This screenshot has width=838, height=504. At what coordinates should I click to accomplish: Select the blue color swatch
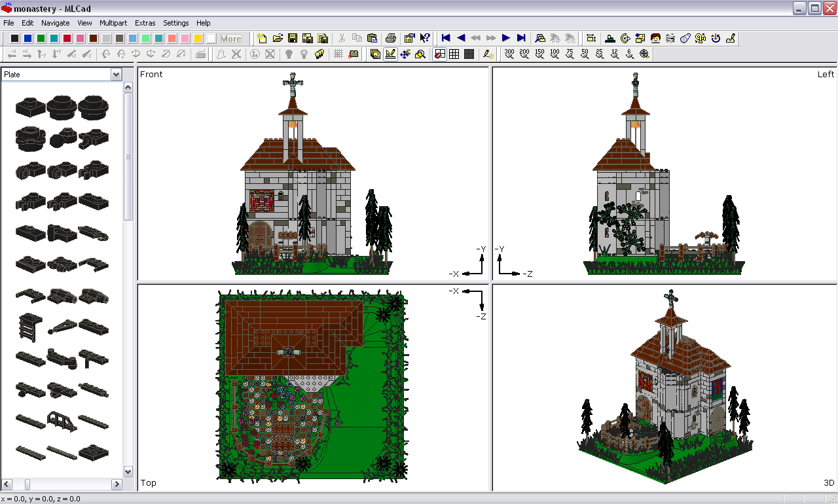(27, 39)
